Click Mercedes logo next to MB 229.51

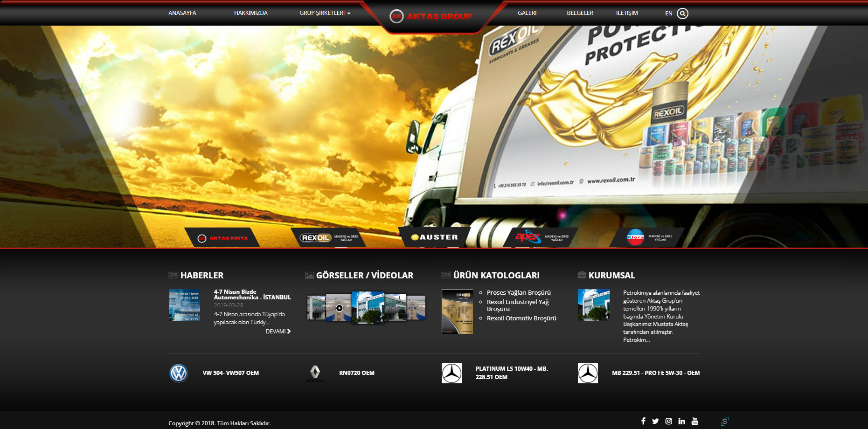coord(588,373)
